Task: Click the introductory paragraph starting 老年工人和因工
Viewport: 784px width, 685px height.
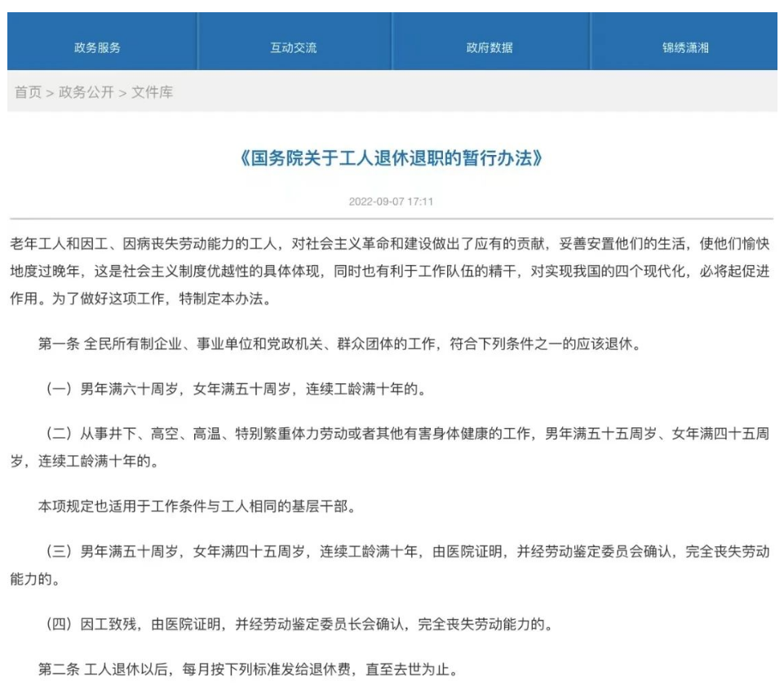Action: coord(389,271)
